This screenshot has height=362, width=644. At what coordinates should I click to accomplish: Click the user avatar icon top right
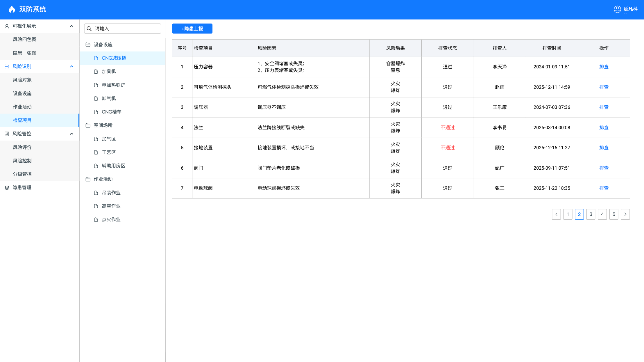(x=617, y=9)
